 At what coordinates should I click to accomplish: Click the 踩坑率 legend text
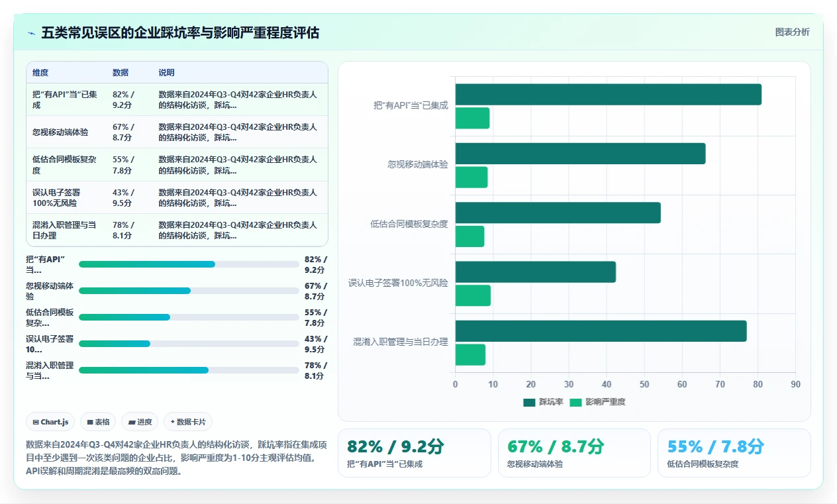551,402
